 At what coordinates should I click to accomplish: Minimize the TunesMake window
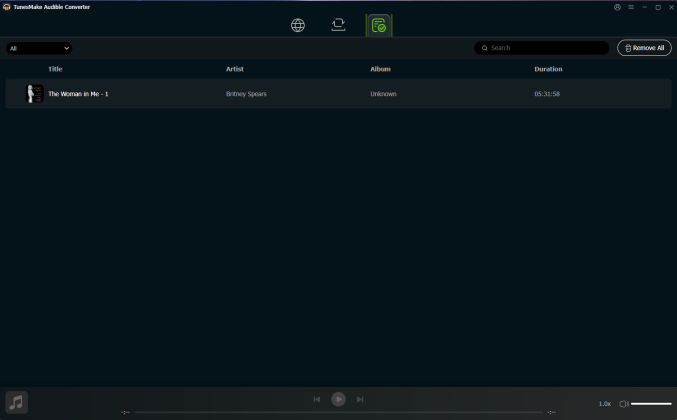pyautogui.click(x=644, y=7)
